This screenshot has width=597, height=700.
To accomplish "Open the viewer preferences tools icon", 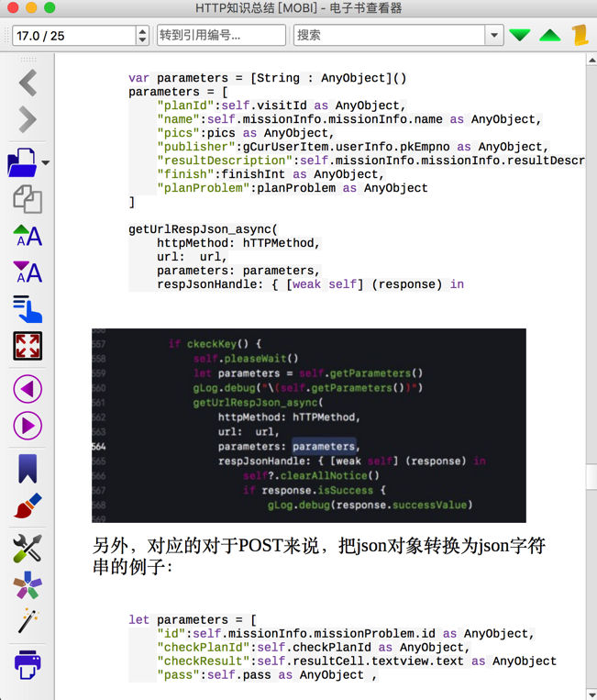I will pyautogui.click(x=28, y=549).
